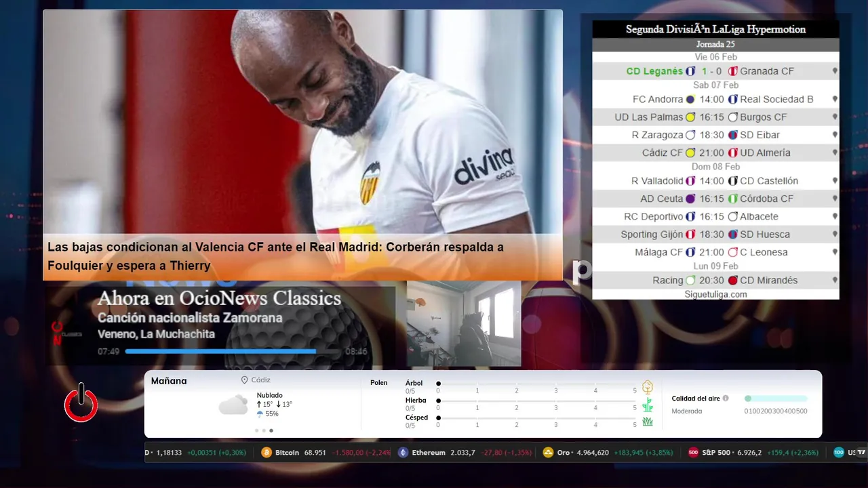Image resolution: width=868 pixels, height=488 pixels.
Task: Click the Césped pollen level slider
Action: [x=537, y=418]
